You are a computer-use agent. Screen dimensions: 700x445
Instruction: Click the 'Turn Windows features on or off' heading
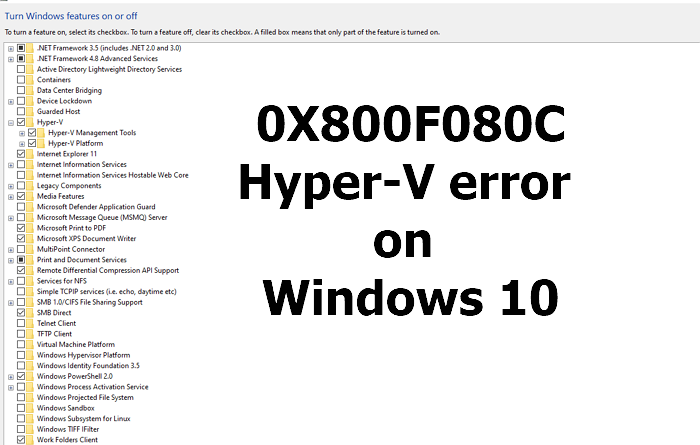pos(71,16)
